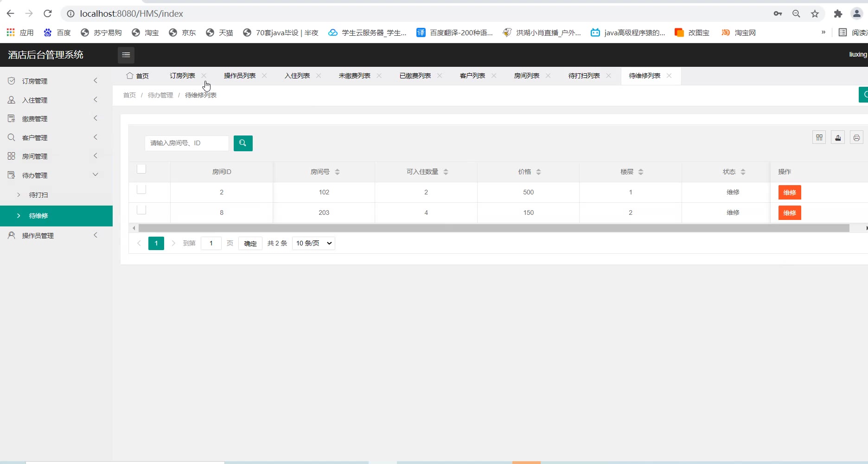The image size is (868, 464).
Task: Bookmark the page with the star icon
Action: (x=815, y=13)
